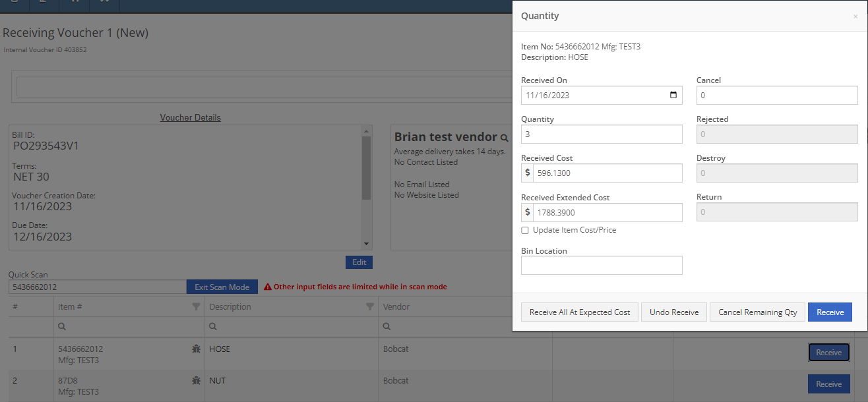Click the Received On date field

[x=602, y=95]
